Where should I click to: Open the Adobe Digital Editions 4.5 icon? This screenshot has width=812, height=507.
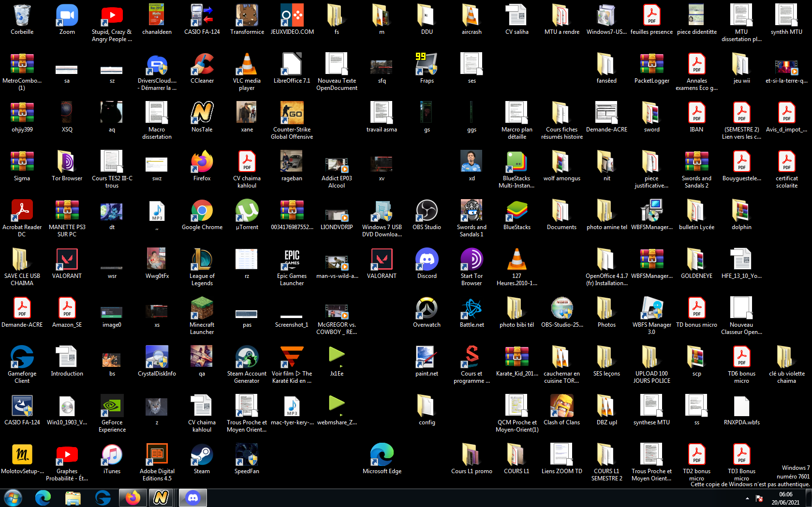[157, 462]
